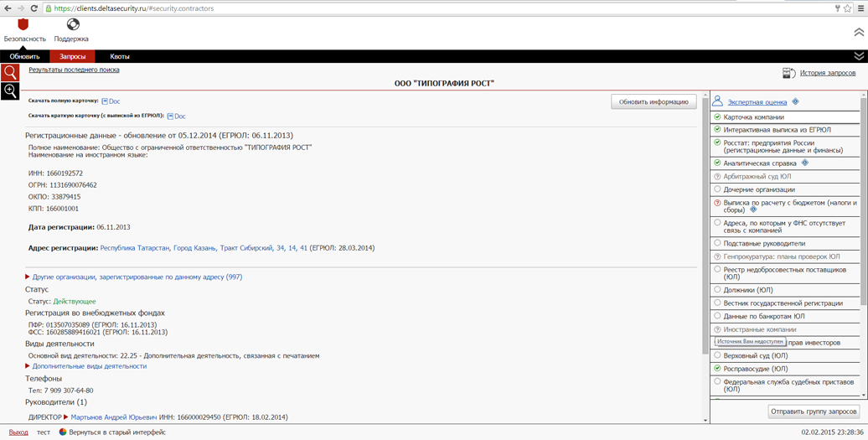The image size is (868, 440).
Task: Click the Экспертная оценка person icon
Action: tap(717, 101)
